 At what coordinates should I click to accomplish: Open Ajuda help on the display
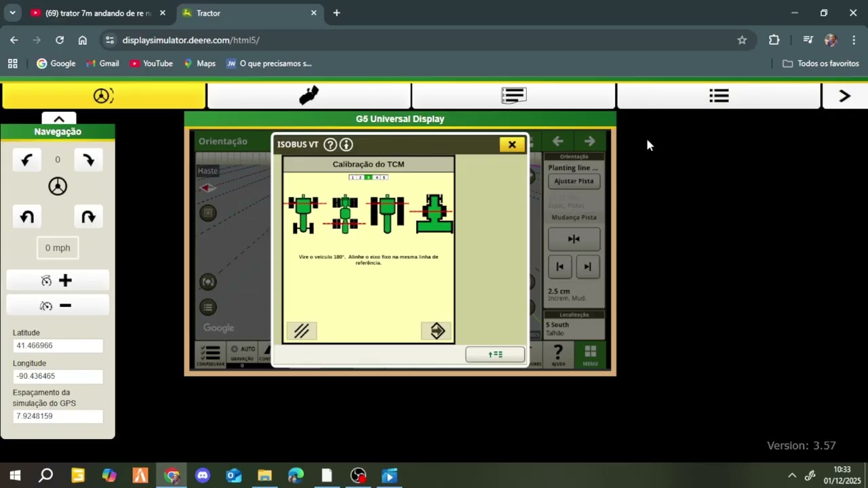click(558, 355)
